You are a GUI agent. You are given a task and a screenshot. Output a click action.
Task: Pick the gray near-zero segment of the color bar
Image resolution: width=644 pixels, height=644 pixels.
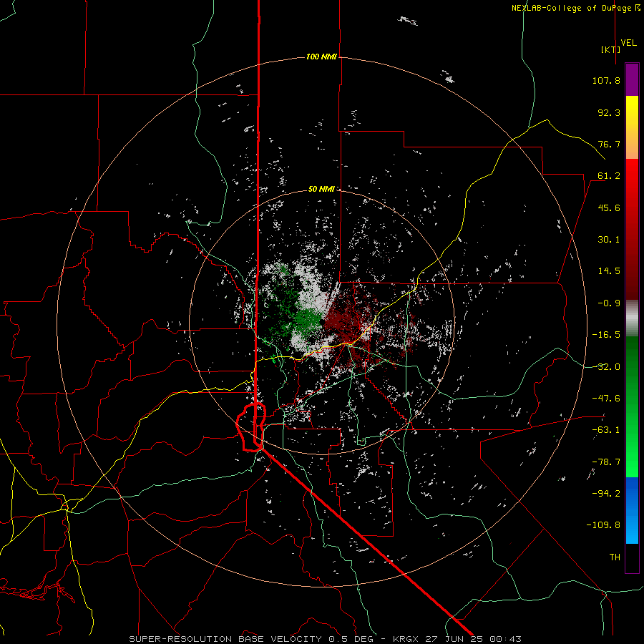pos(632,318)
